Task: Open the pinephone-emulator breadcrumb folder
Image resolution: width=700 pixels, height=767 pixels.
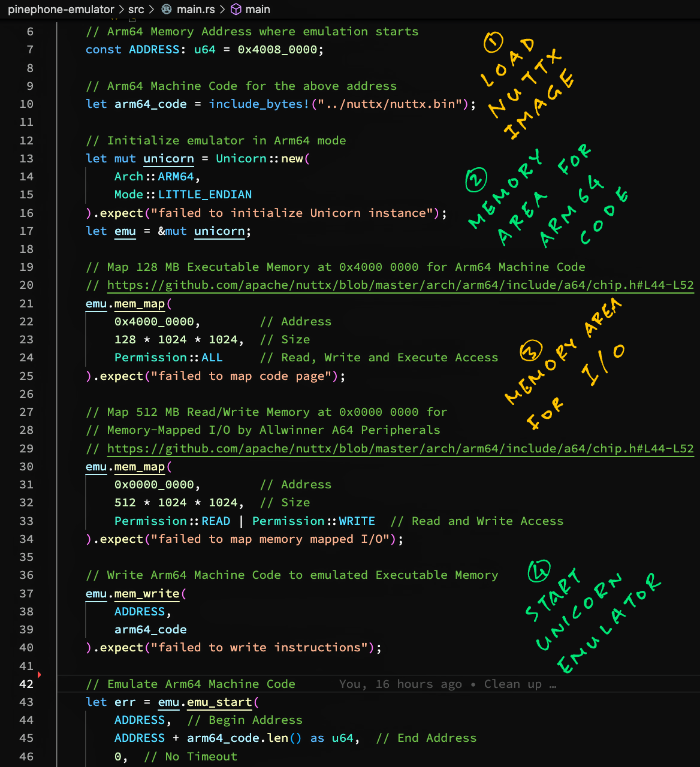Action: [61, 10]
